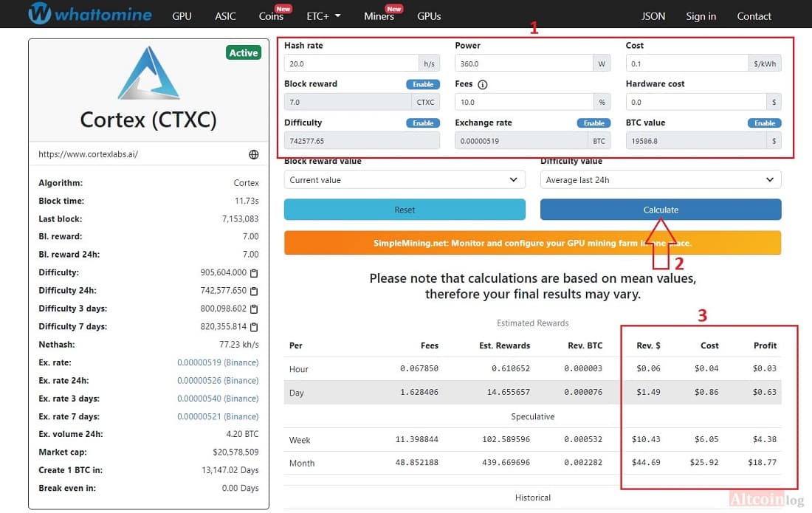Click the Day row fees 1.628406
This screenshot has height=513, width=812.
tap(419, 393)
